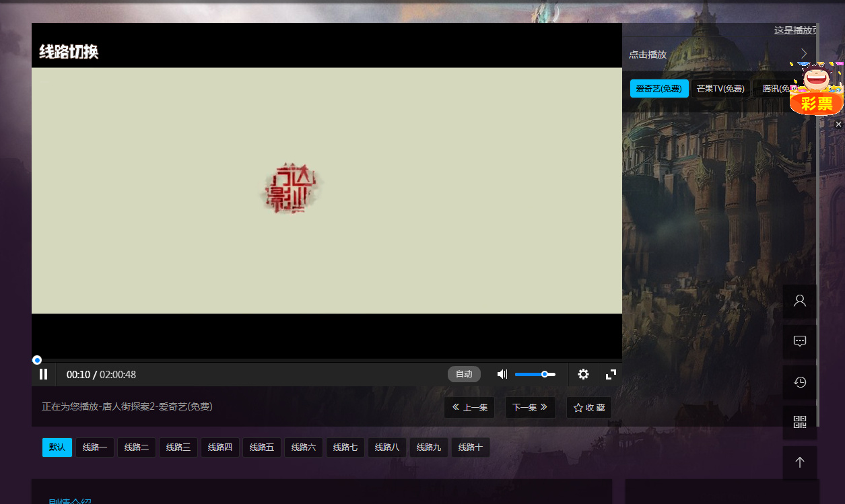The height and width of the screenshot is (504, 845).
Task: Go to next episode 下一集
Action: click(530, 408)
